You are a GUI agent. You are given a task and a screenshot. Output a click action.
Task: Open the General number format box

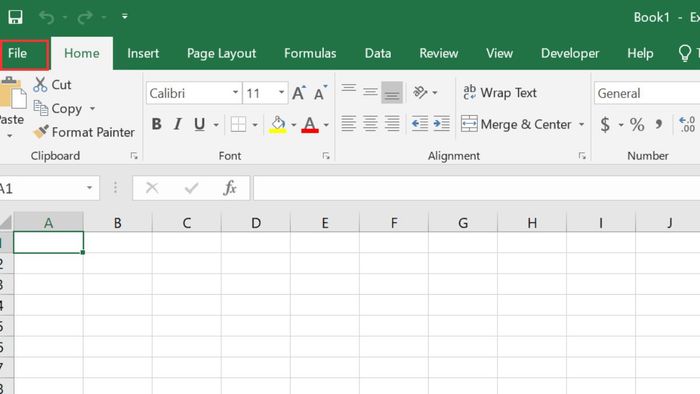click(647, 93)
